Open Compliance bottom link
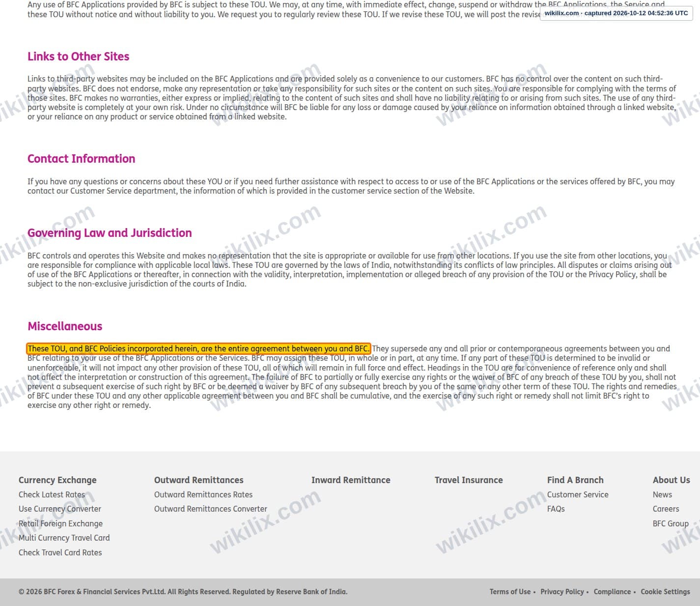Viewport: 700px width, 606px height. [x=612, y=592]
